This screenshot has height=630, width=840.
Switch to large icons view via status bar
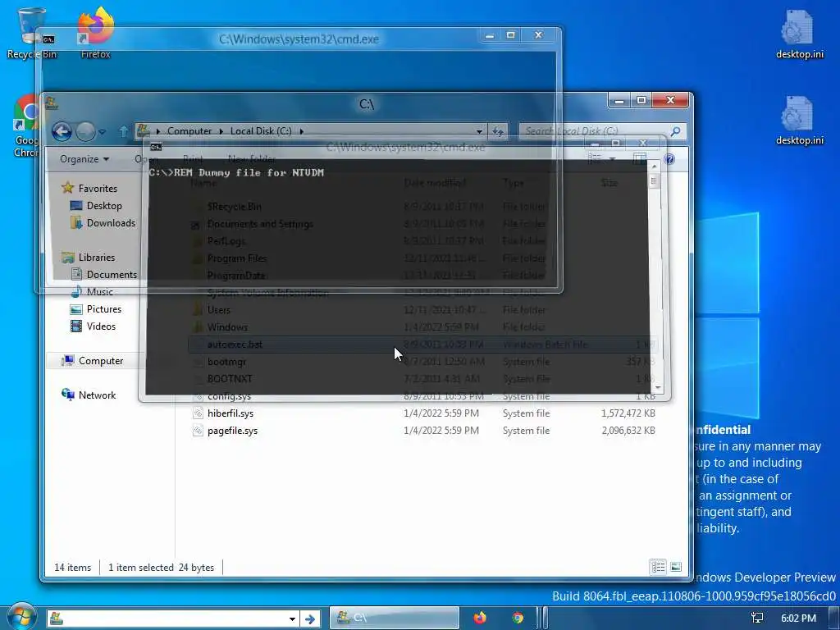click(676, 567)
